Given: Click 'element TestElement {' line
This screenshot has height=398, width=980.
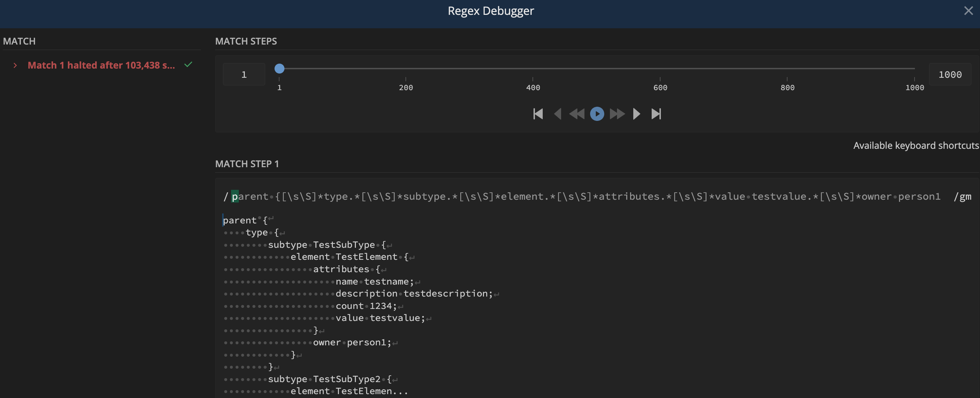Looking at the screenshot, I should pyautogui.click(x=350, y=257).
